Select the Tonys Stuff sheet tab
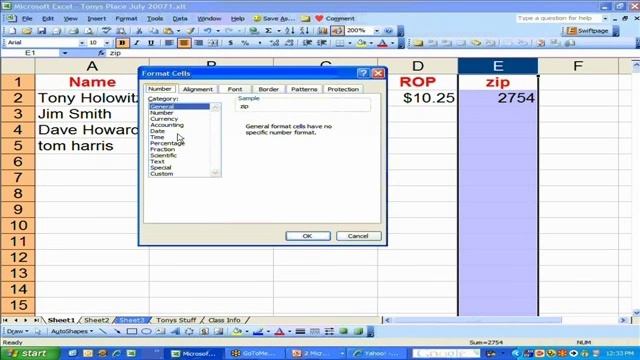 pyautogui.click(x=176, y=320)
